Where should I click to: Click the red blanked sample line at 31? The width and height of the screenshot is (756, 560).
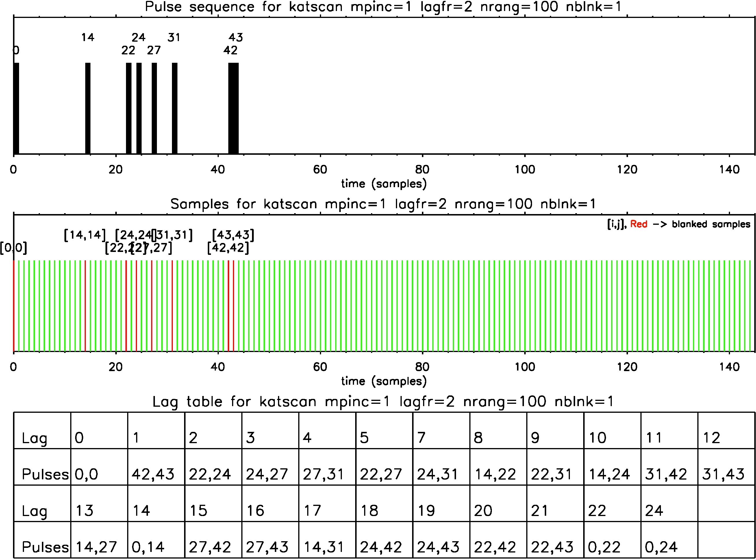[x=172, y=306]
